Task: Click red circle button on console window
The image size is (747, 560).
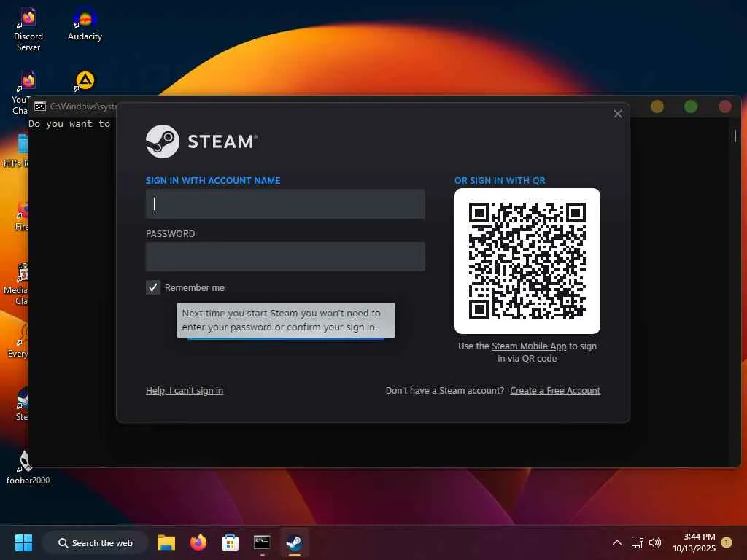Action: tap(724, 106)
